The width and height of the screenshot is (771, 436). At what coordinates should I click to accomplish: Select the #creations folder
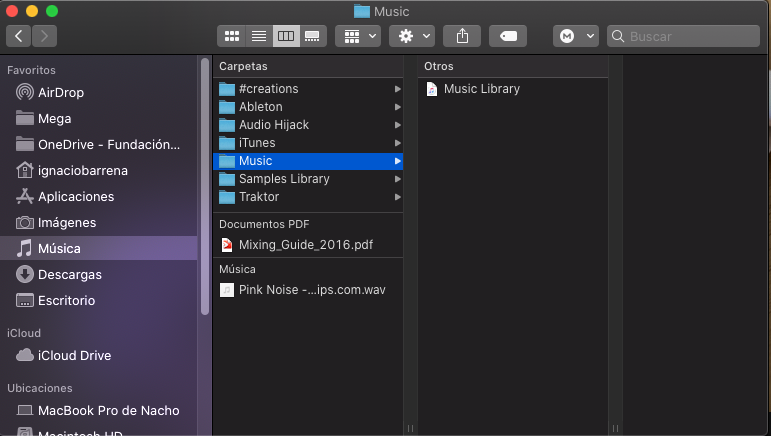tap(308, 89)
